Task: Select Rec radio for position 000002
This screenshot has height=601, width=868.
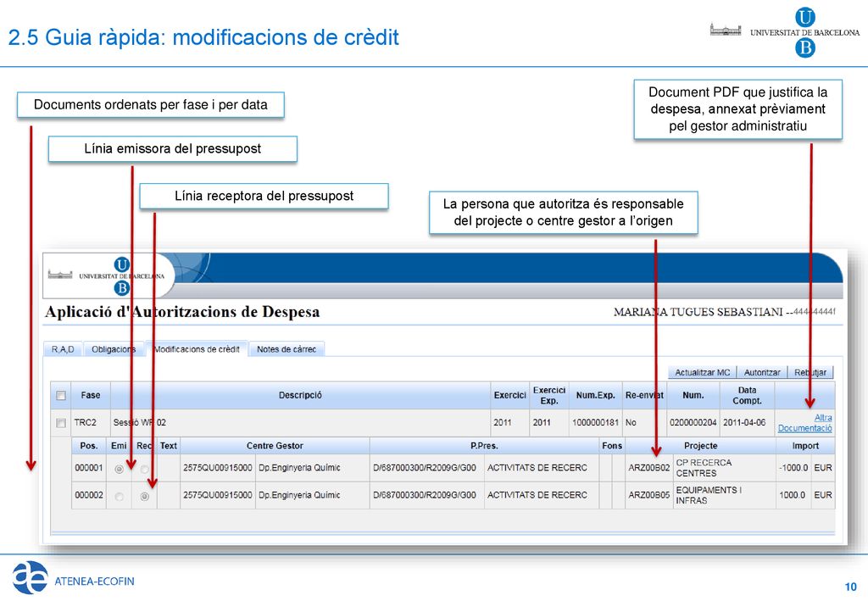Action: coord(144,497)
